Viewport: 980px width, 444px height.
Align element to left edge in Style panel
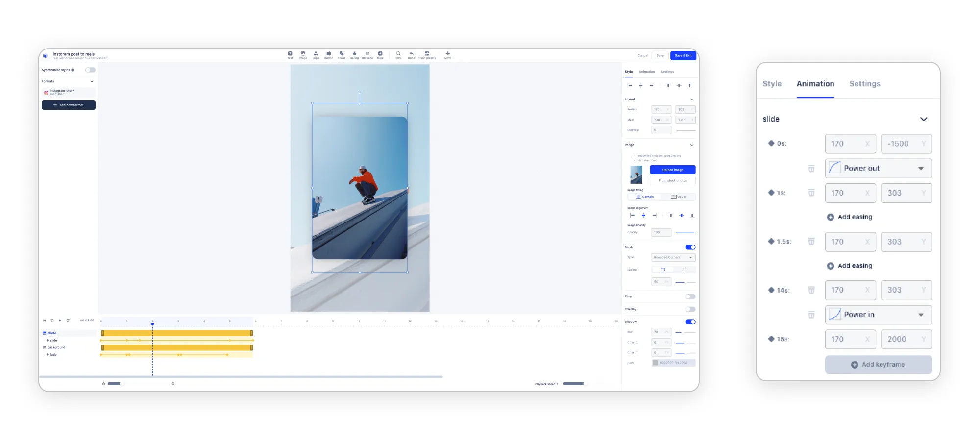coord(630,86)
